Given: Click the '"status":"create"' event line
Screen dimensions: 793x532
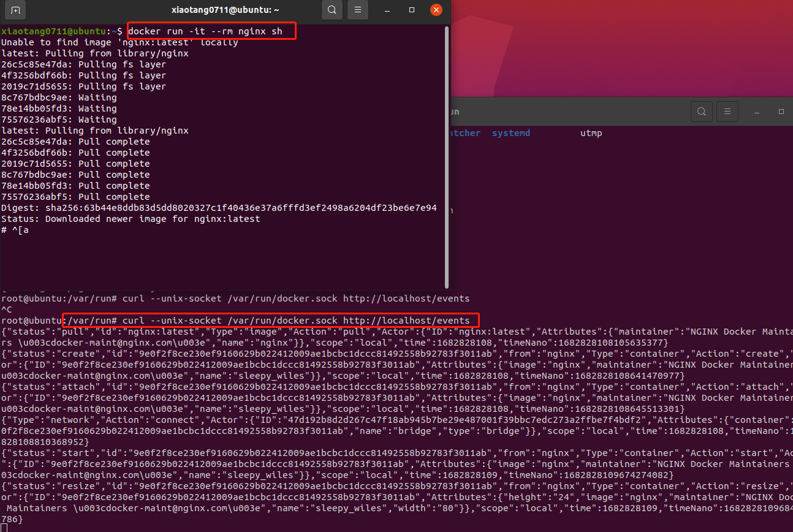Looking at the screenshot, I should 397,364.
